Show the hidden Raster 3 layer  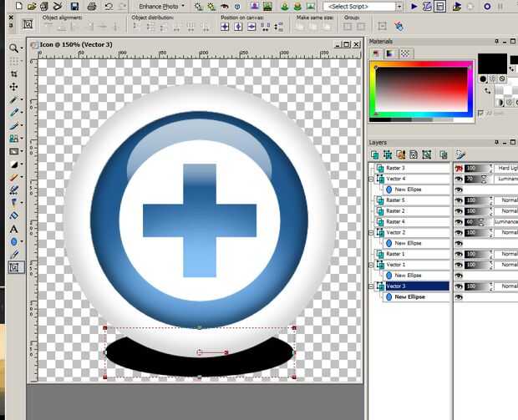[x=459, y=169]
